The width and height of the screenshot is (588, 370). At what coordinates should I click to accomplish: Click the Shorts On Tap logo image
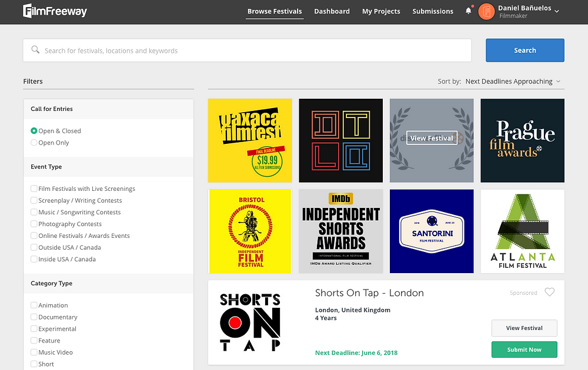coord(250,322)
